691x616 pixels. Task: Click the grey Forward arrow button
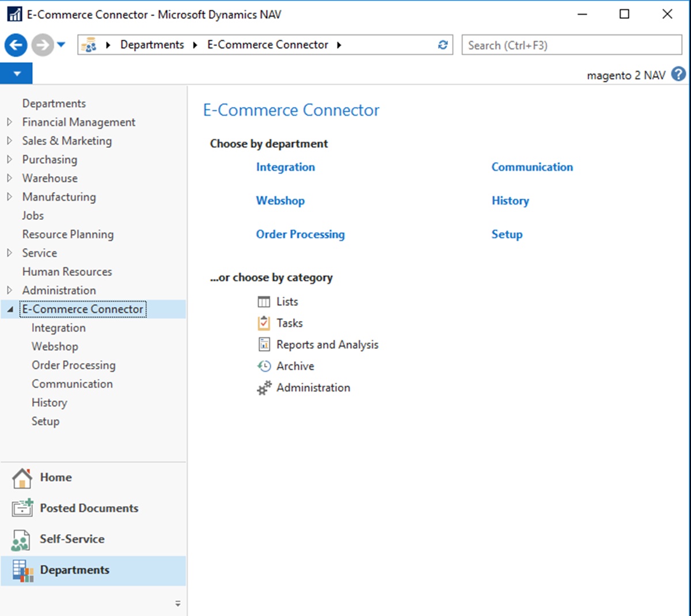(42, 45)
